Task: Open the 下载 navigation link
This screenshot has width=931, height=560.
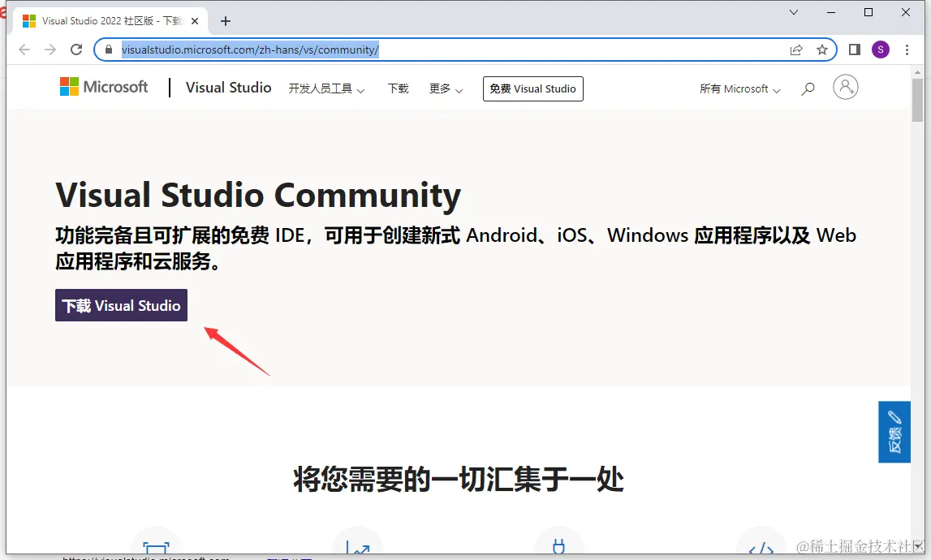Action: (399, 88)
